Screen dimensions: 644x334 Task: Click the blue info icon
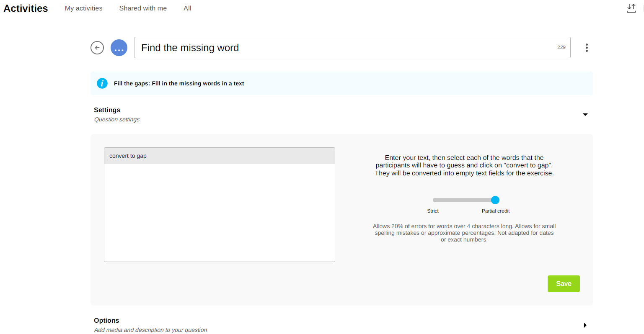click(x=102, y=83)
